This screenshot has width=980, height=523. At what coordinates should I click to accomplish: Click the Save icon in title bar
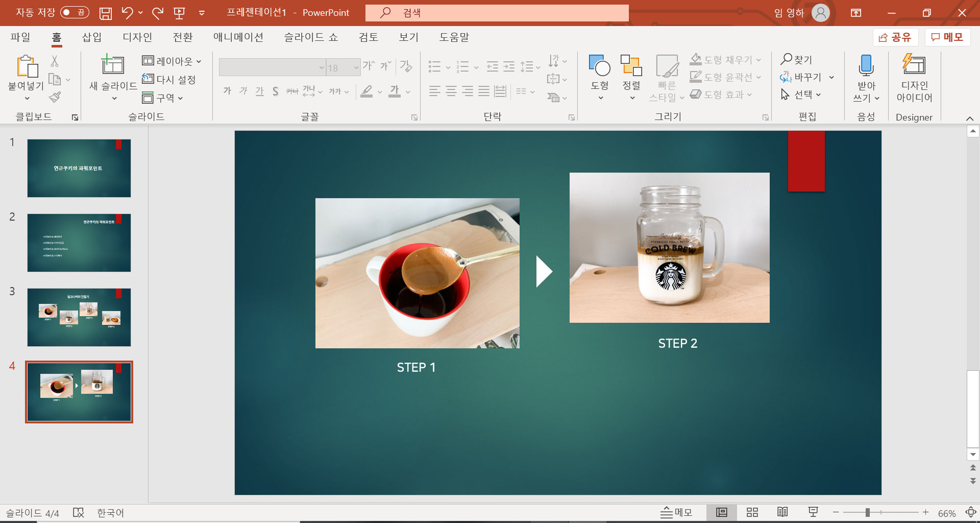(106, 13)
